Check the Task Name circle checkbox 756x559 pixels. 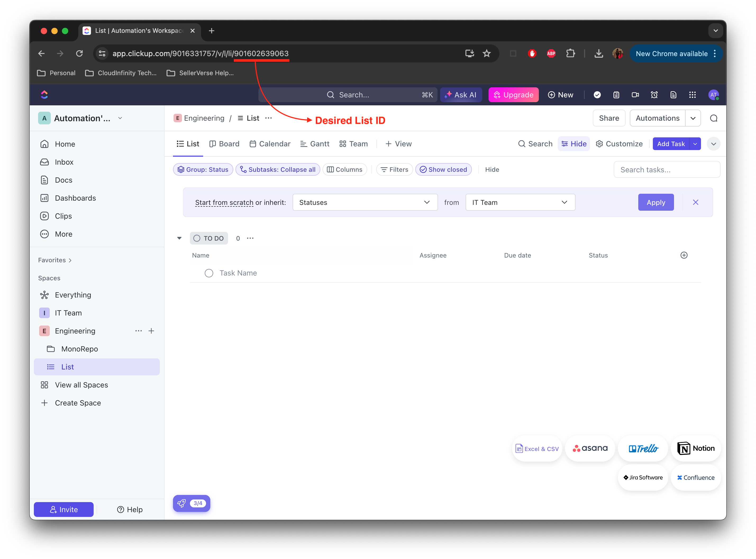point(209,273)
